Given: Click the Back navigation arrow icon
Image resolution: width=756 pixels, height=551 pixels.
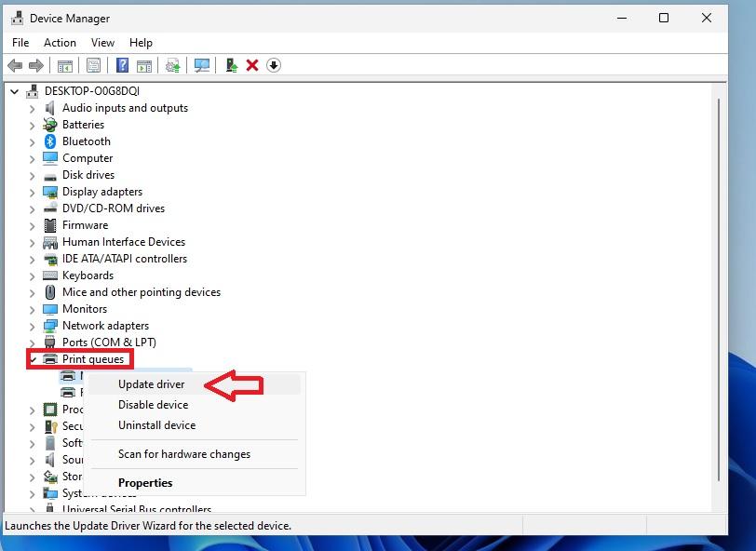Looking at the screenshot, I should point(14,65).
